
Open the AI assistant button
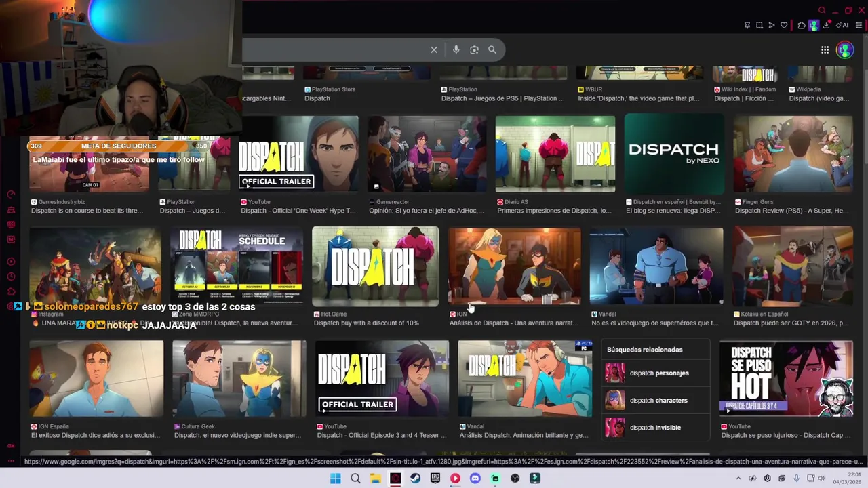click(x=842, y=25)
